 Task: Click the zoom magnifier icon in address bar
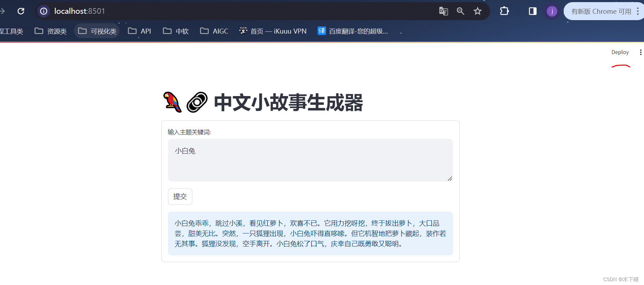click(460, 11)
